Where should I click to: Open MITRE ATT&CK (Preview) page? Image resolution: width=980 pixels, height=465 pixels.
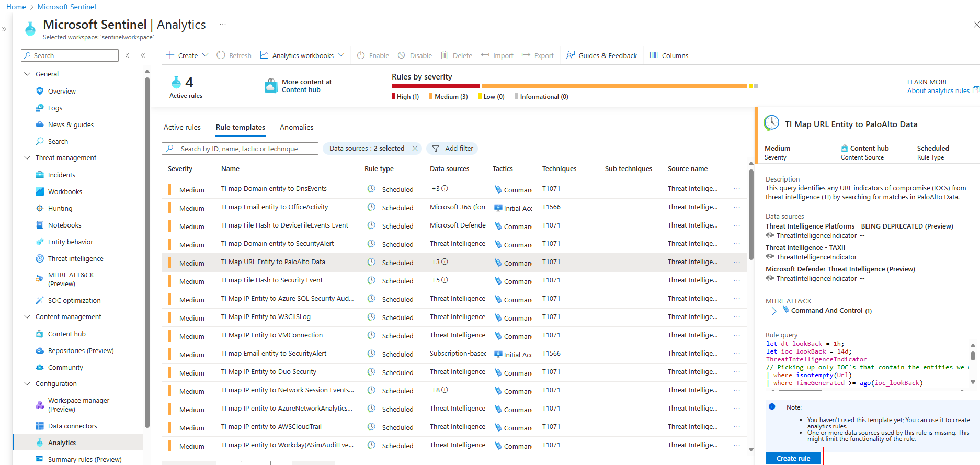71,279
